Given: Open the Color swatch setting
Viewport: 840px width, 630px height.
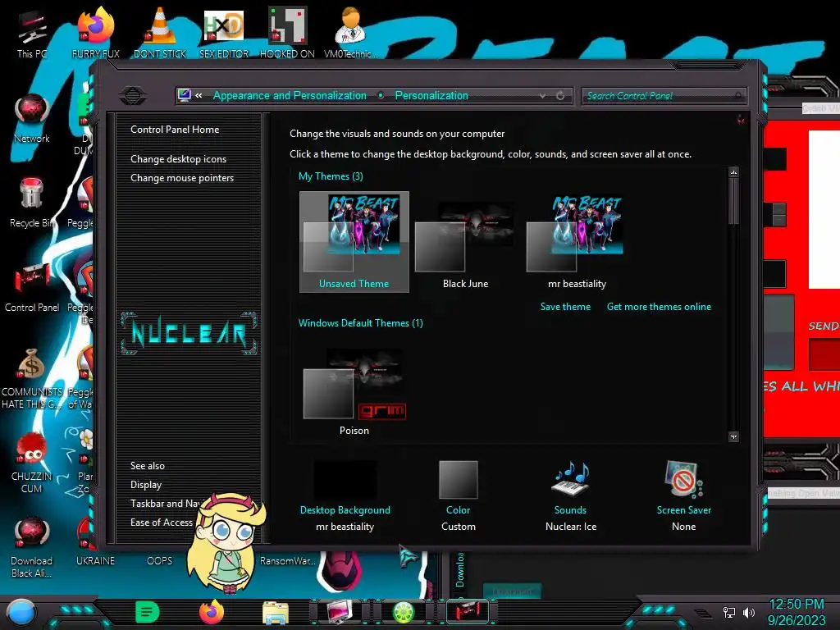Looking at the screenshot, I should [x=458, y=479].
